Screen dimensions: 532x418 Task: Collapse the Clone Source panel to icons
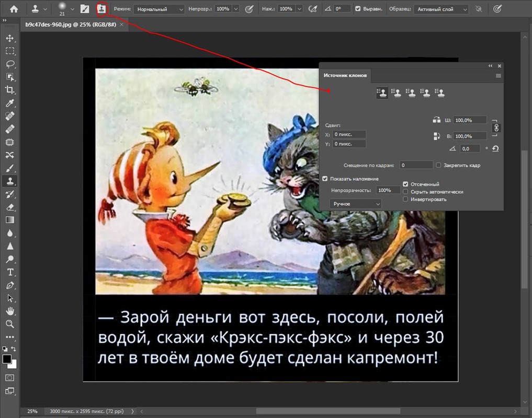point(490,66)
